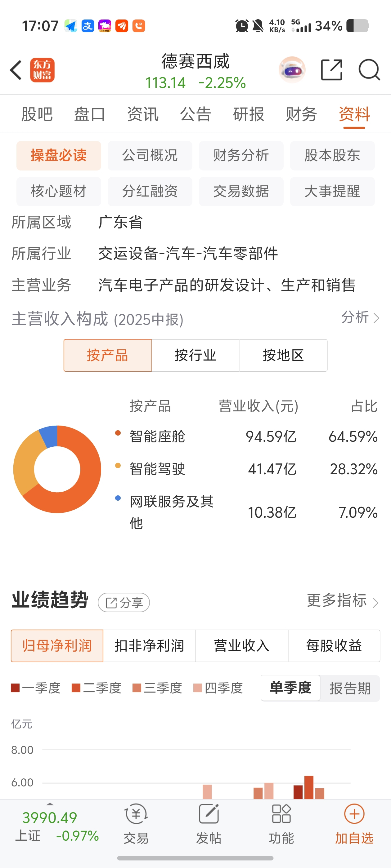391x868 pixels.
Task: Open the 公司概况 sub-tab
Action: click(150, 156)
